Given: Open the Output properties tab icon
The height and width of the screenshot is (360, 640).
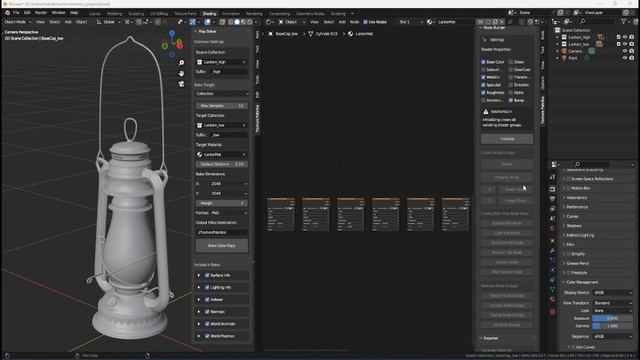Looking at the screenshot, I should (x=553, y=199).
